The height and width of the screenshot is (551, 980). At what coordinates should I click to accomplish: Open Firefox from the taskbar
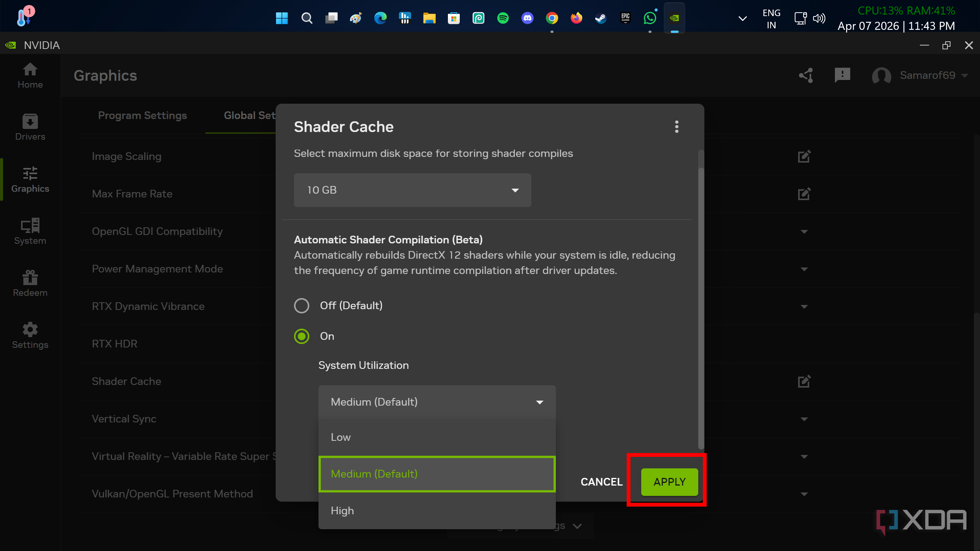(x=576, y=18)
